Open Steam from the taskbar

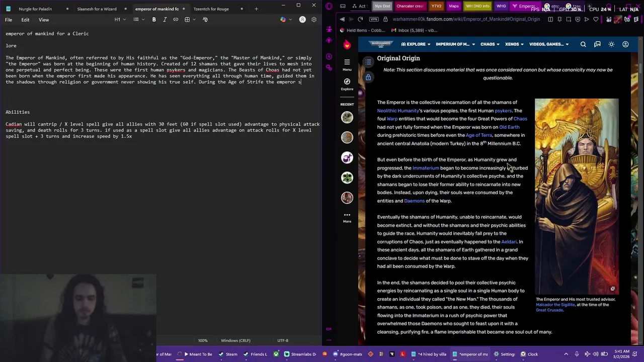point(228,354)
